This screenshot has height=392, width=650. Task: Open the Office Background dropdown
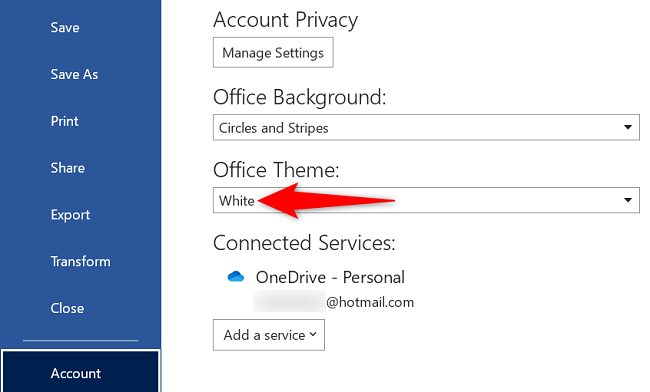tap(426, 128)
